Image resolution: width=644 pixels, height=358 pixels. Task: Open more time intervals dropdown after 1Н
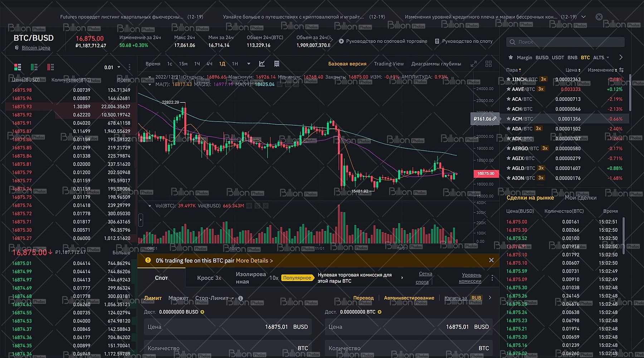[249, 64]
